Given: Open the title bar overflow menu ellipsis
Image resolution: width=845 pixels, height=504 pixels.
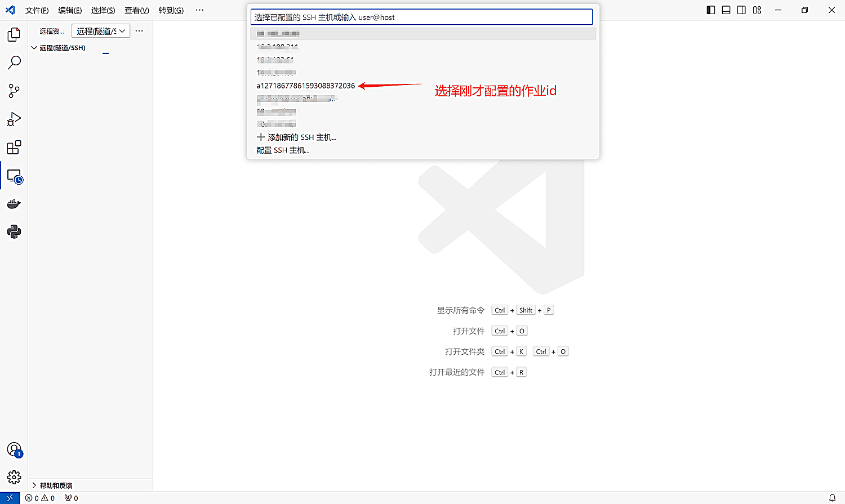Looking at the screenshot, I should coord(199,10).
